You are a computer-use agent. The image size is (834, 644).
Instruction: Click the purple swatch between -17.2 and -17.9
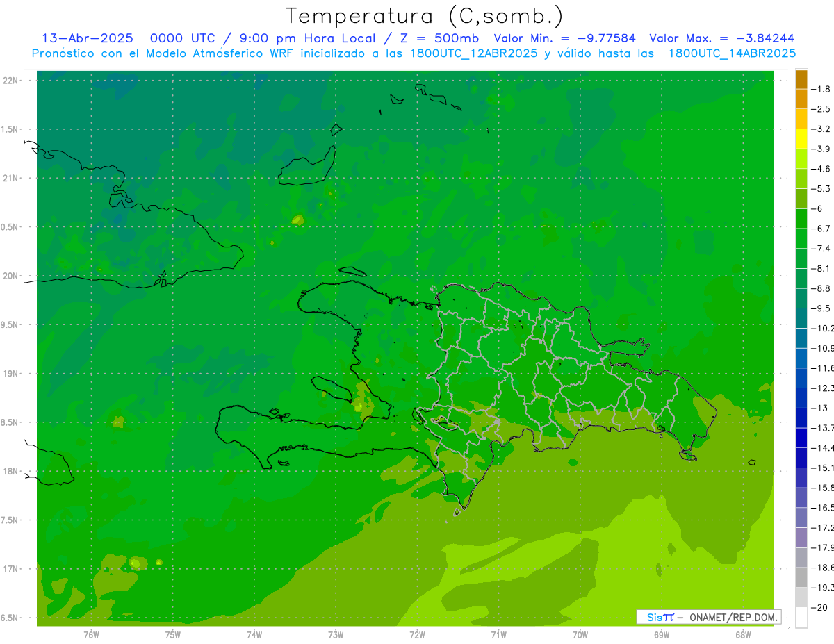coord(801,538)
